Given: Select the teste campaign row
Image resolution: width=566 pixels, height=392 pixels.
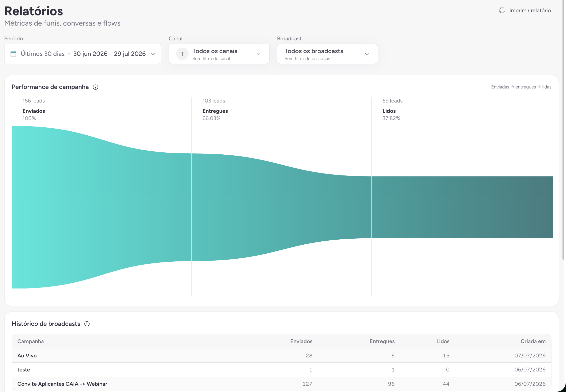Looking at the screenshot, I should 281,369.
